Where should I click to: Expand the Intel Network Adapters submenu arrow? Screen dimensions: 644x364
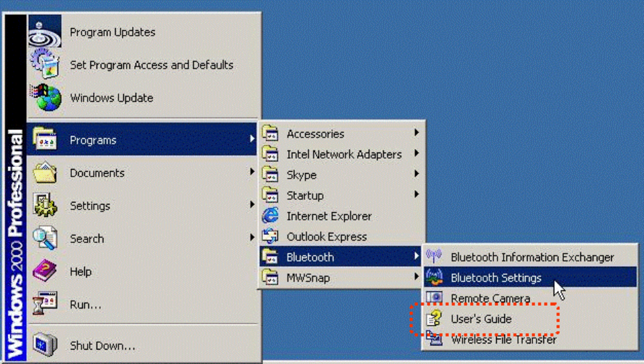[417, 153]
